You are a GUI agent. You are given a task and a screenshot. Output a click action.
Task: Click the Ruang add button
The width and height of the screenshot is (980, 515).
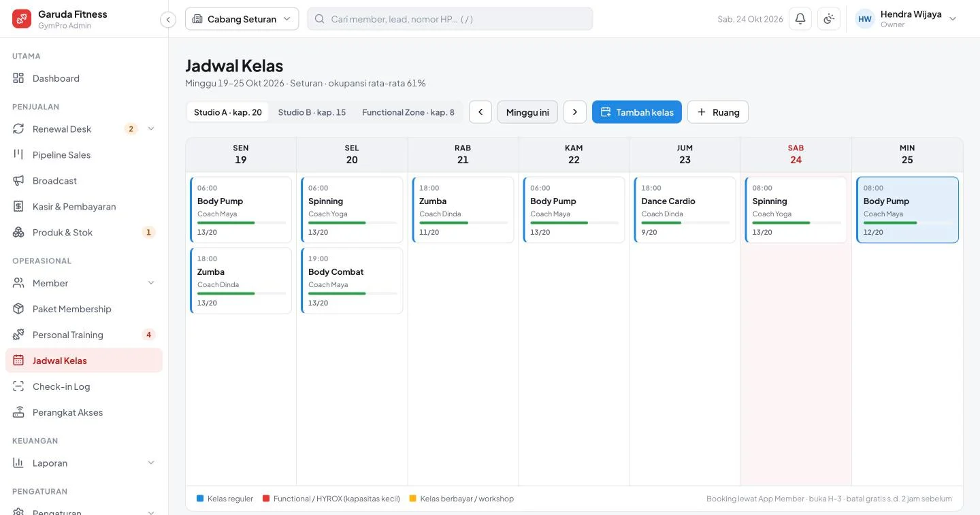(718, 112)
